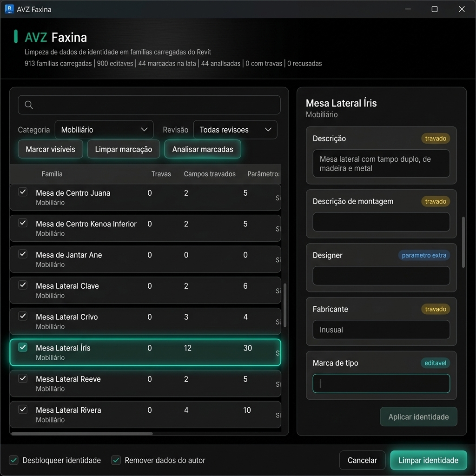This screenshot has width=476, height=476.
Task: Click the 12 campos travados value for Íris
Action: click(188, 348)
